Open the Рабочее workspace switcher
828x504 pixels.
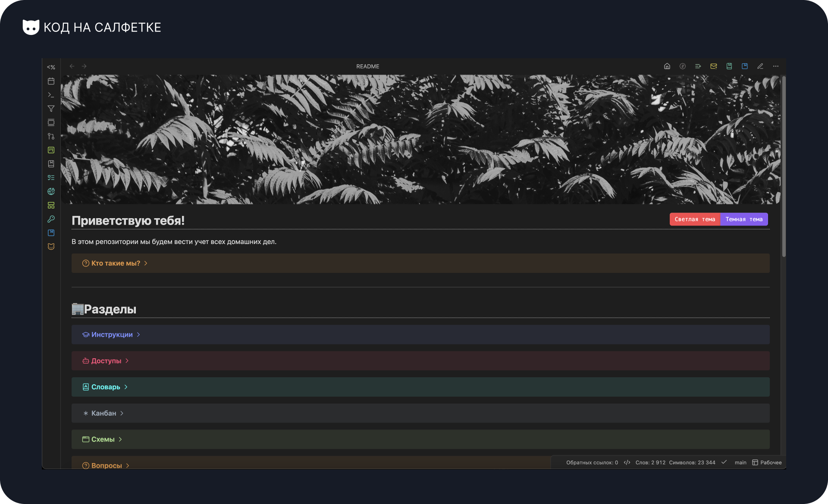pos(767,463)
